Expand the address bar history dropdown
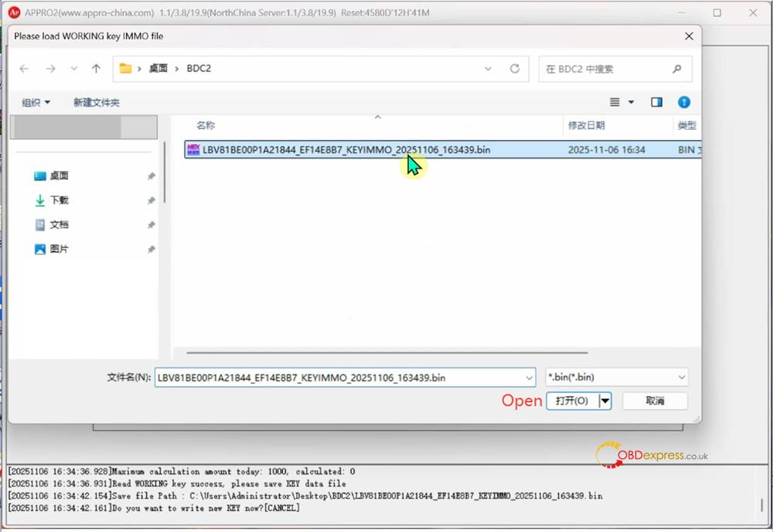 point(489,69)
